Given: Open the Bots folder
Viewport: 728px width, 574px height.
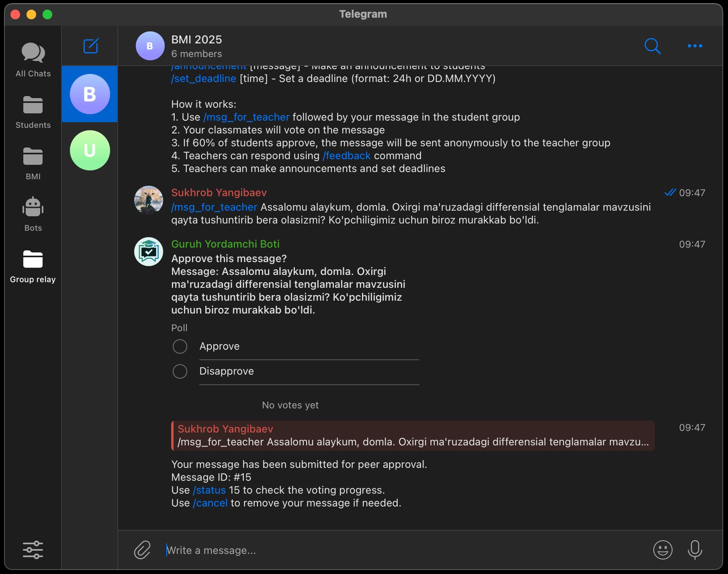Looking at the screenshot, I should (x=33, y=214).
